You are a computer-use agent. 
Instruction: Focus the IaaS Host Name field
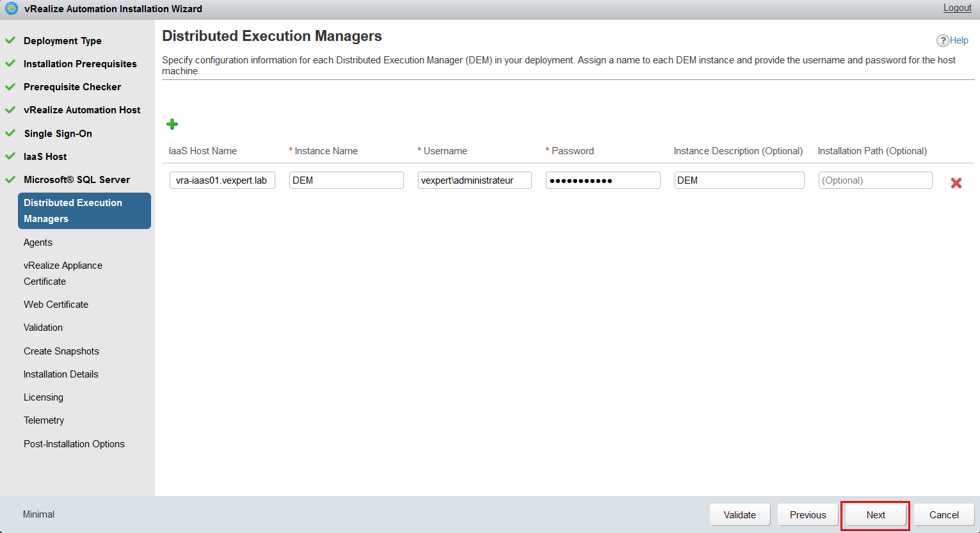pos(222,180)
